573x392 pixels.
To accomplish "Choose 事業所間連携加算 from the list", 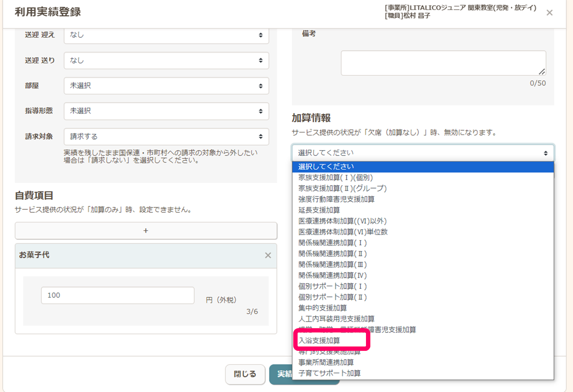I will tap(326, 362).
